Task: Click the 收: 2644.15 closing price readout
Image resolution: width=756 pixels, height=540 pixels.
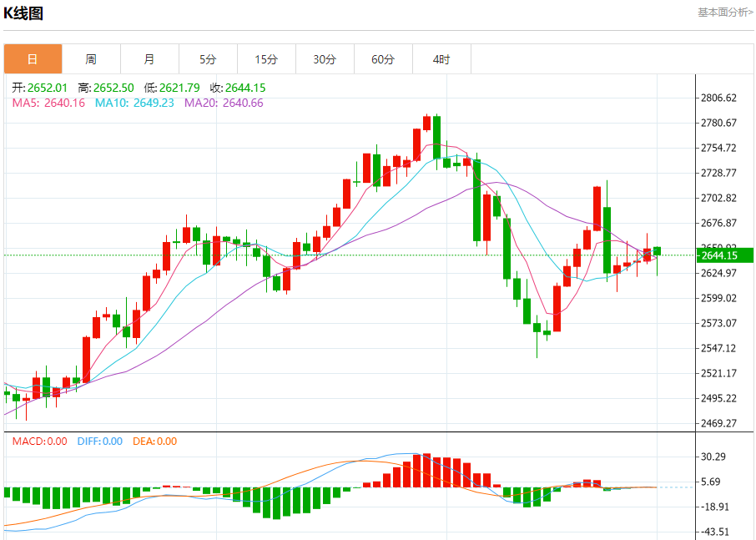Action: pyautogui.click(x=238, y=88)
